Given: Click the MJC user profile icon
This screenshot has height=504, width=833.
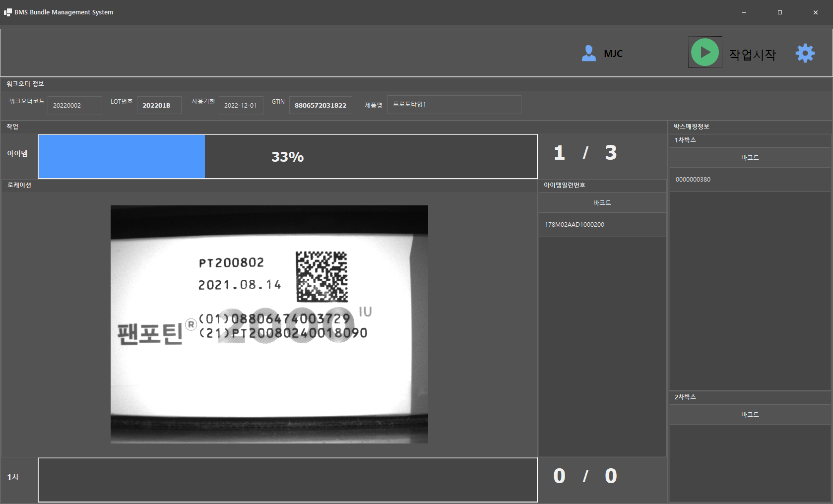Looking at the screenshot, I should point(589,53).
